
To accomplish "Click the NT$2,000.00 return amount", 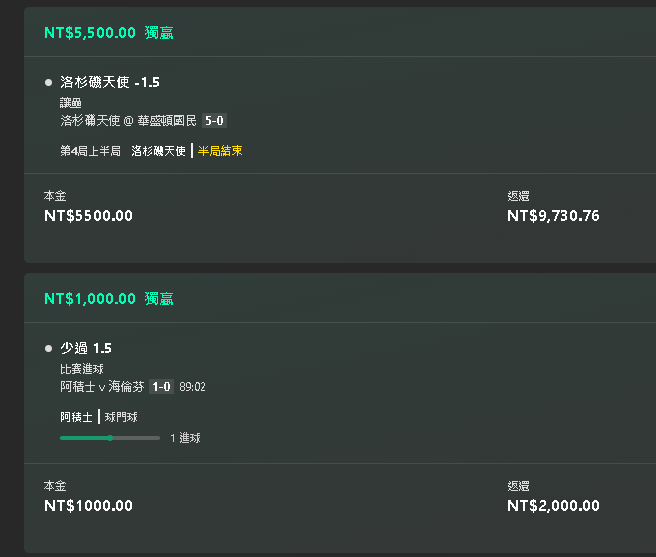I will click(553, 506).
